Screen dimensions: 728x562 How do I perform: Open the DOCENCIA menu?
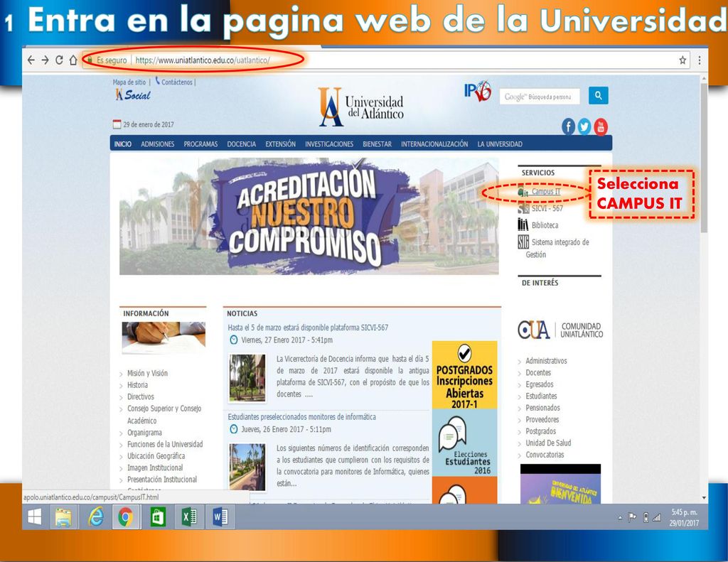(242, 144)
